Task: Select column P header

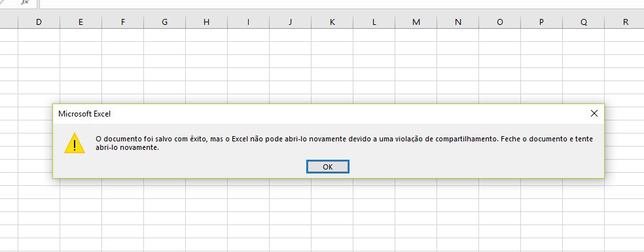Action: coord(542,22)
